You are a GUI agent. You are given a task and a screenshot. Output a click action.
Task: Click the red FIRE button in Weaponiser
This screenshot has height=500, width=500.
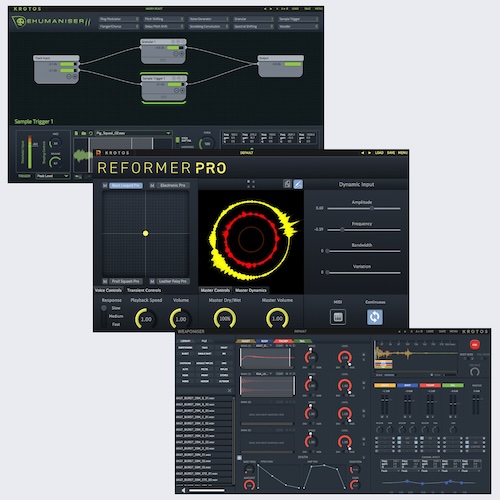point(475,345)
